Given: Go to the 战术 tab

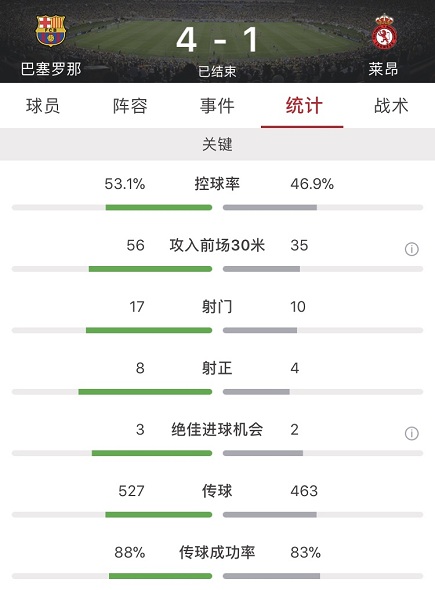Looking at the screenshot, I should coord(391,106).
